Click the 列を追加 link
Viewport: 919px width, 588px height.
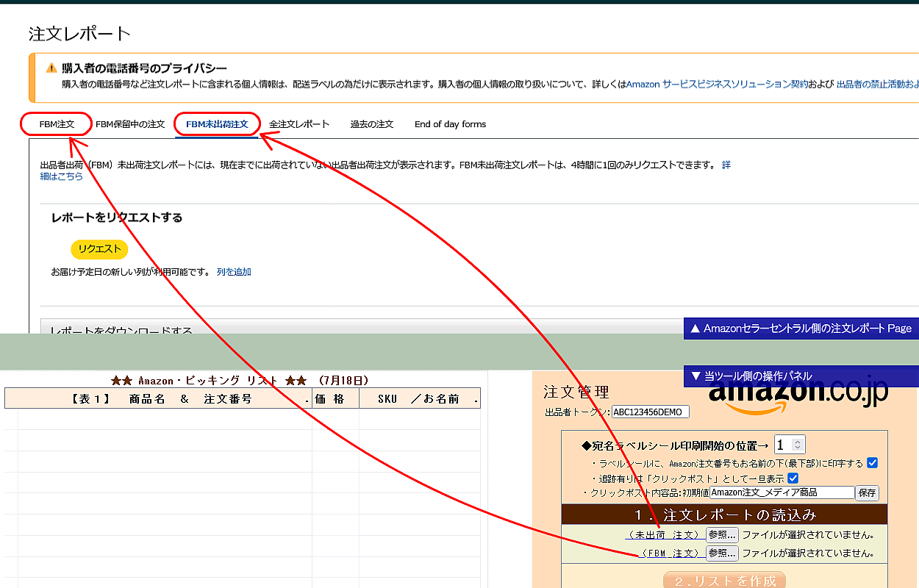coord(234,272)
